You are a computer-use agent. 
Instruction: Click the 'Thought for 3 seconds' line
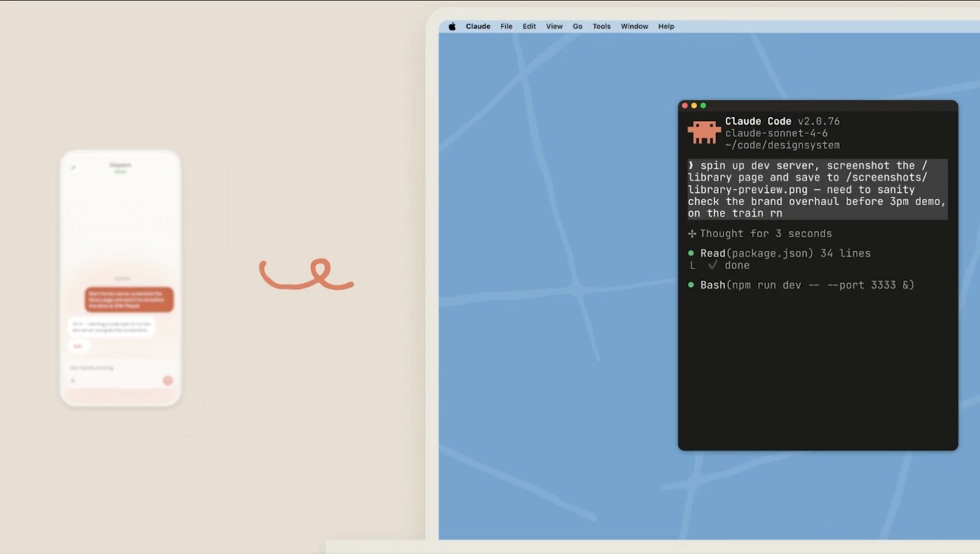[760, 233]
